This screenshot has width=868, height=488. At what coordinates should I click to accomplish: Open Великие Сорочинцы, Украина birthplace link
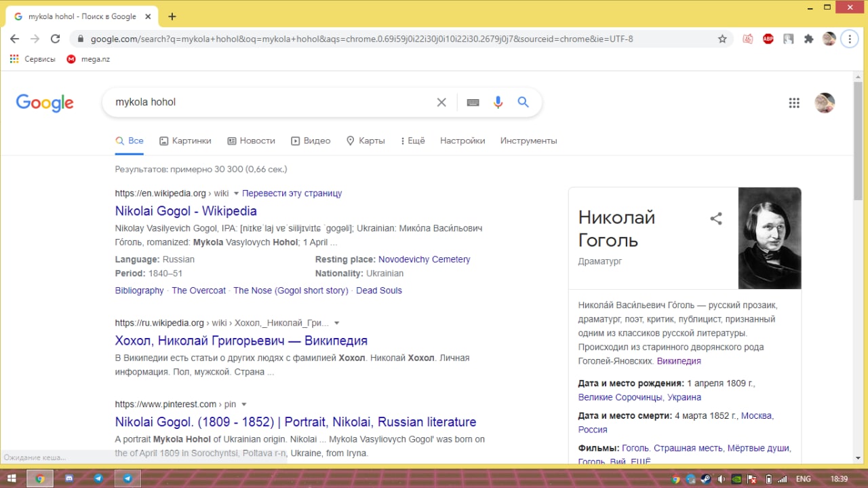pos(639,397)
